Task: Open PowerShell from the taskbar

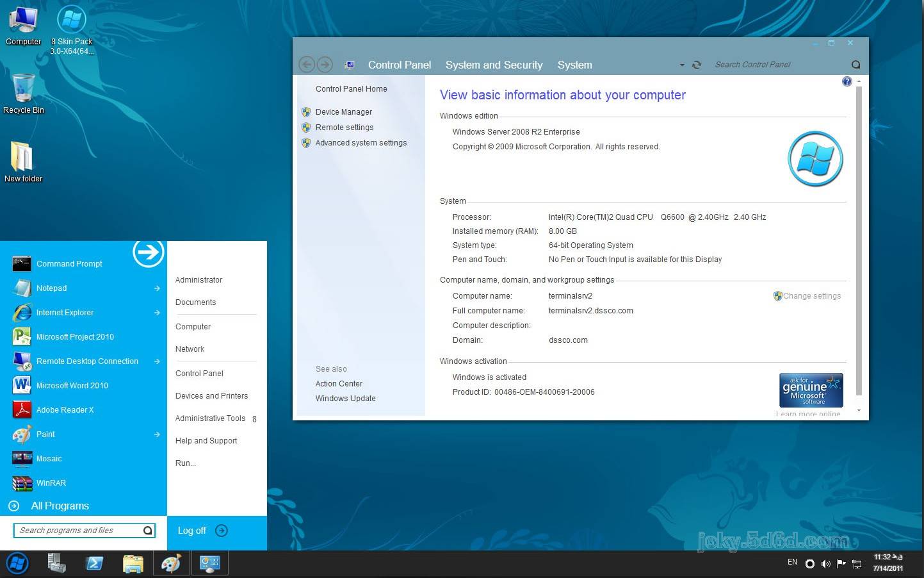Action: click(95, 564)
